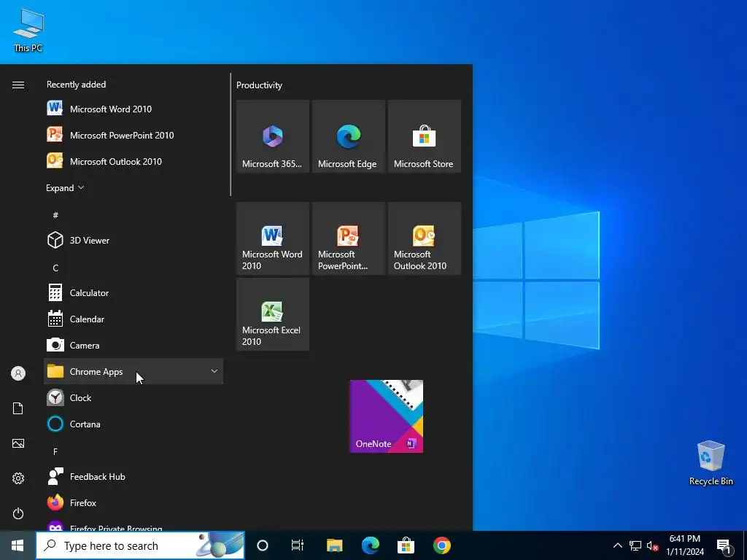Show hidden system tray icons
The image size is (747, 560).
pos(617,545)
